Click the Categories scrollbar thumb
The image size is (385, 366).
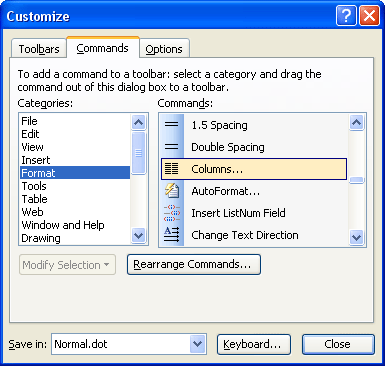[x=138, y=153]
